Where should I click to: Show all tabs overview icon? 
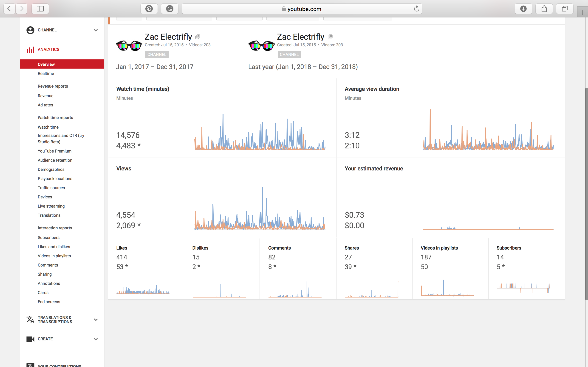pos(565,9)
